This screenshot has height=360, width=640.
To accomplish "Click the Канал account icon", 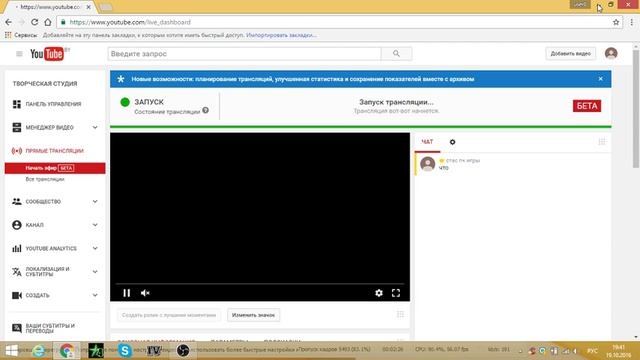I will 17,225.
